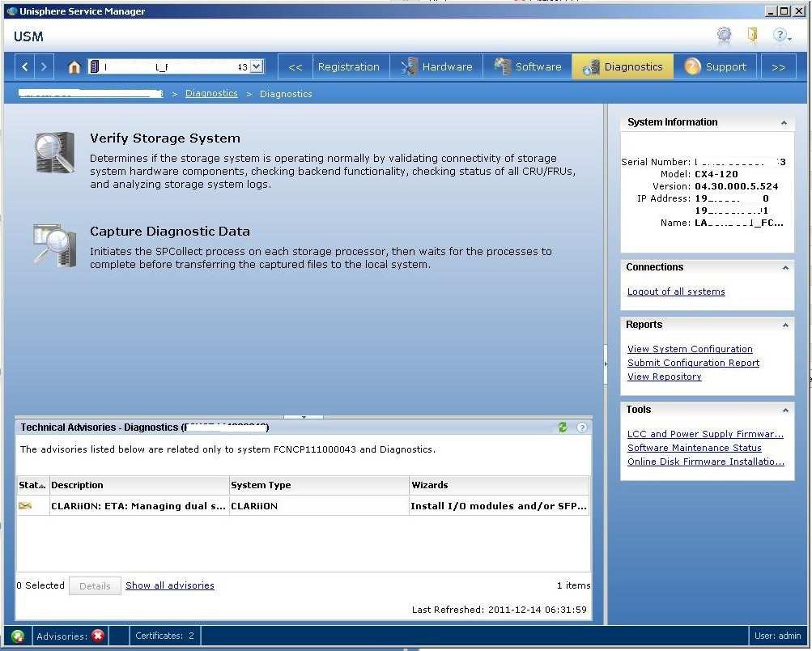
Task: Open View System Configuration report
Action: (x=690, y=349)
